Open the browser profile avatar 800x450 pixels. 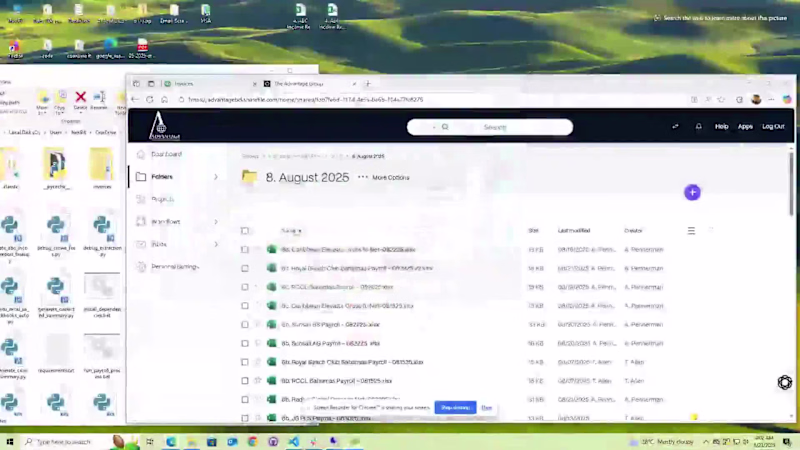tap(756, 99)
